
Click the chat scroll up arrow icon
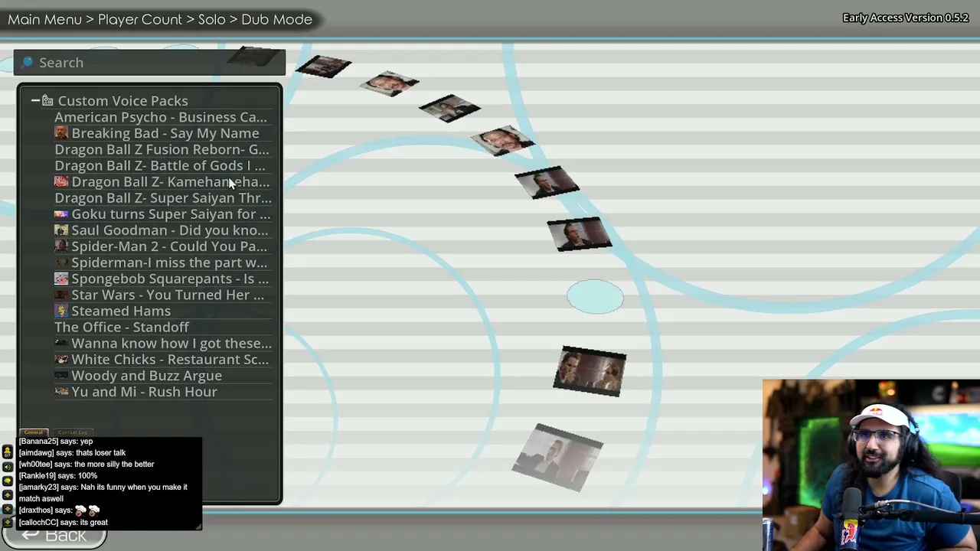[8, 495]
